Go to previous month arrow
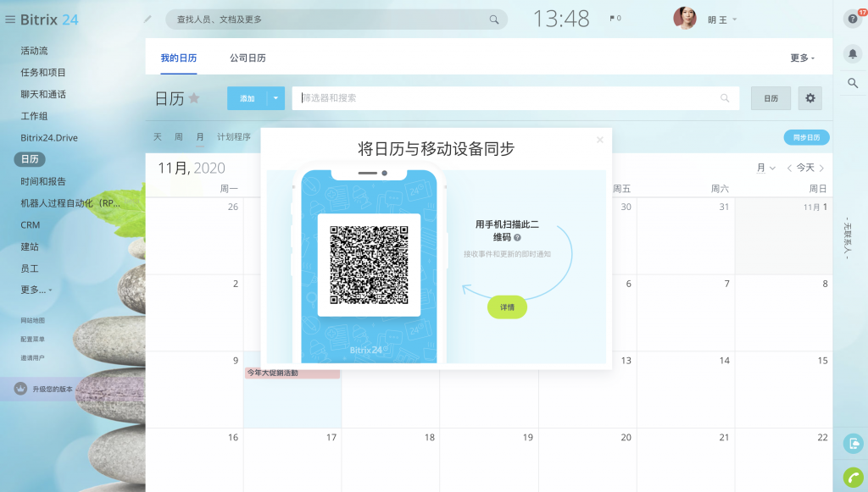 point(789,168)
